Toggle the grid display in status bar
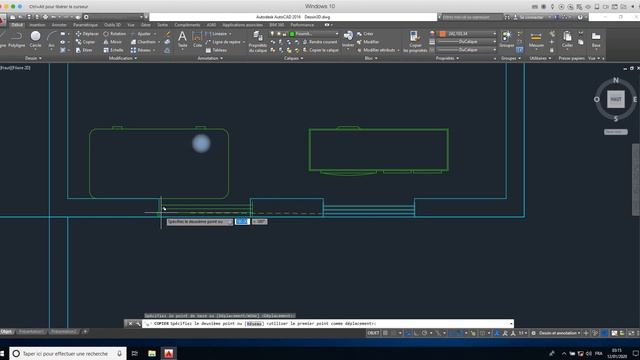Screen dimensions: 640x360 coord(385,333)
